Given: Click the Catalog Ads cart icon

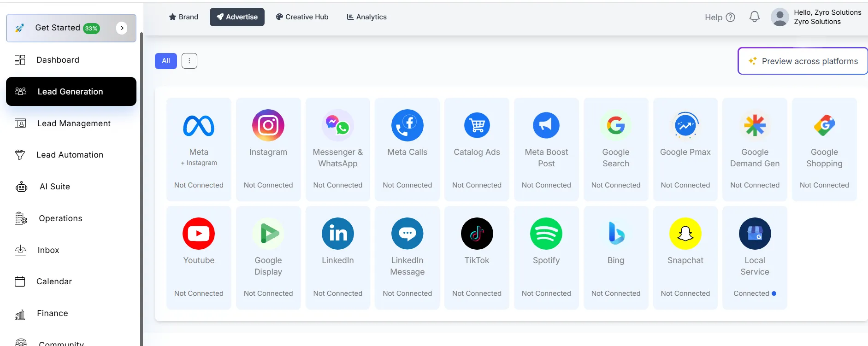Looking at the screenshot, I should coord(477,125).
